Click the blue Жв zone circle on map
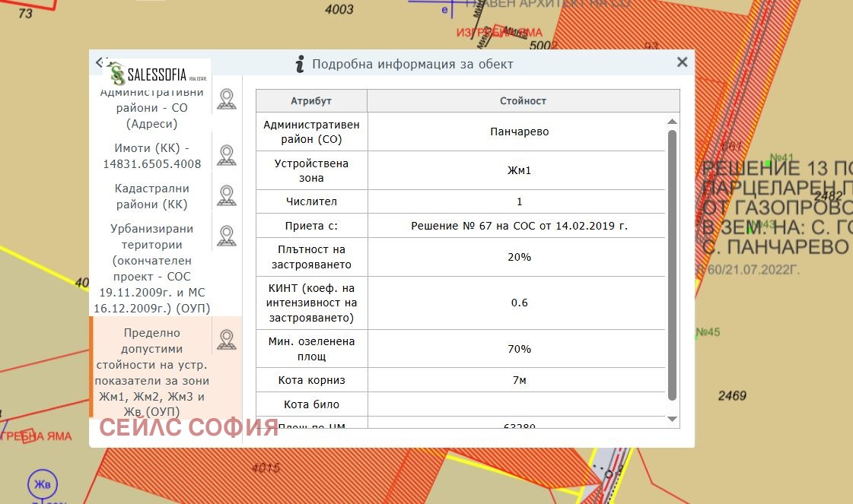 point(42,483)
